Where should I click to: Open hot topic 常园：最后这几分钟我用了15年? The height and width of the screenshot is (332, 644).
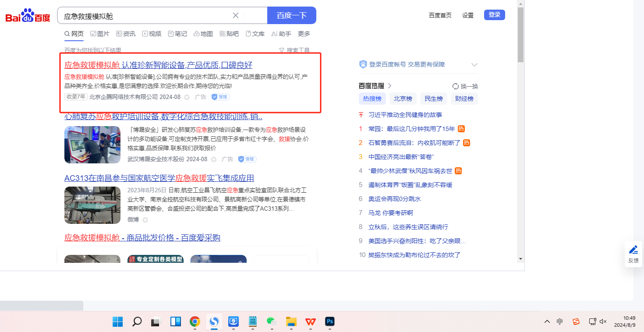tap(412, 129)
